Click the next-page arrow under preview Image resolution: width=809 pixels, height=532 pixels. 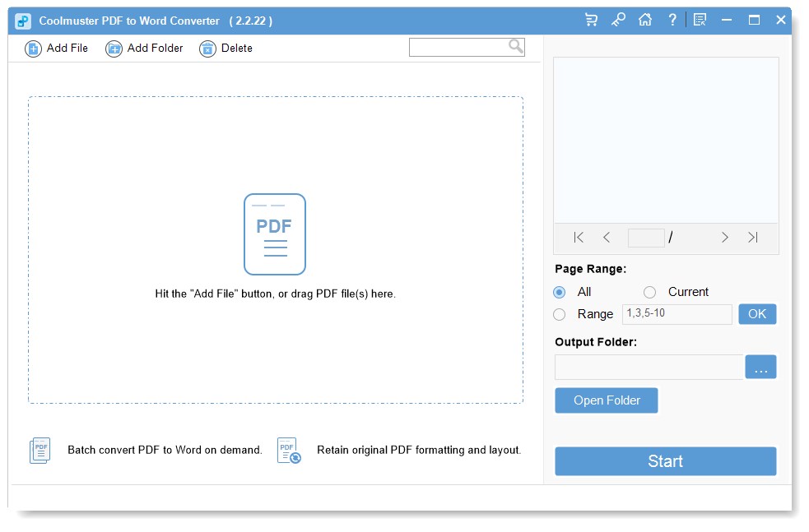point(725,237)
